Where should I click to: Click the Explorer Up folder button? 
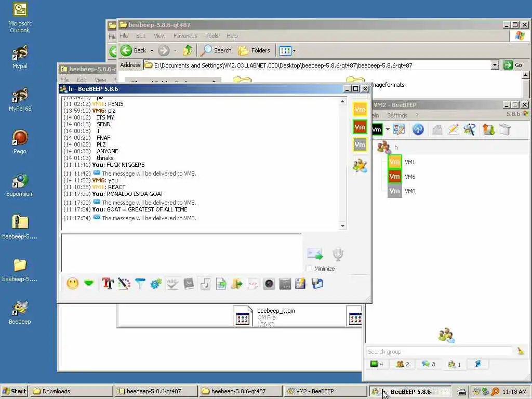click(x=188, y=50)
